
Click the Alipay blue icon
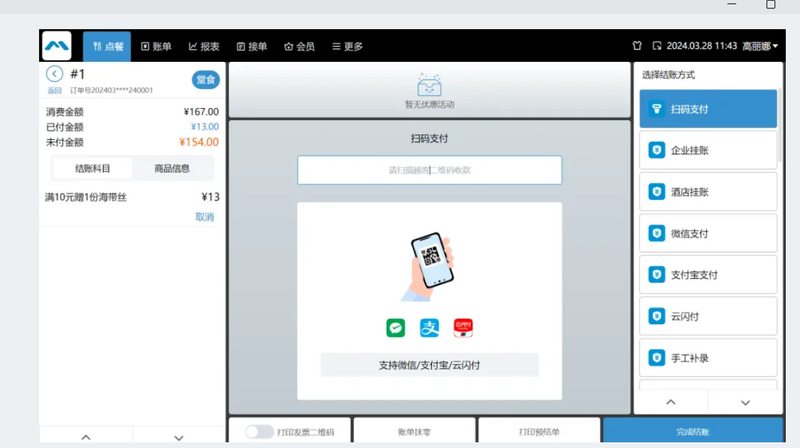(430, 328)
